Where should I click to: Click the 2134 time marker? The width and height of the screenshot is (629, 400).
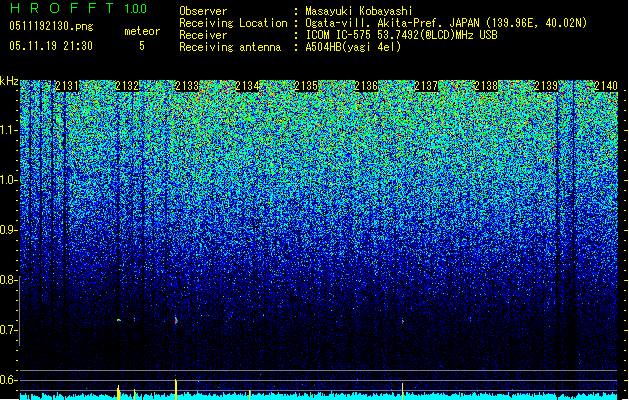coord(247,86)
